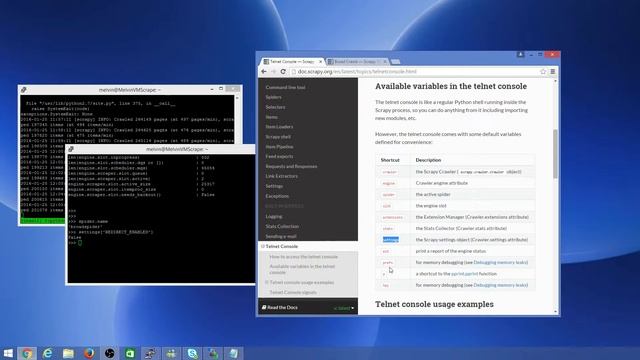640x360 pixels.
Task: Open Debugging memory leaks link in hpy row
Action: click(x=500, y=285)
